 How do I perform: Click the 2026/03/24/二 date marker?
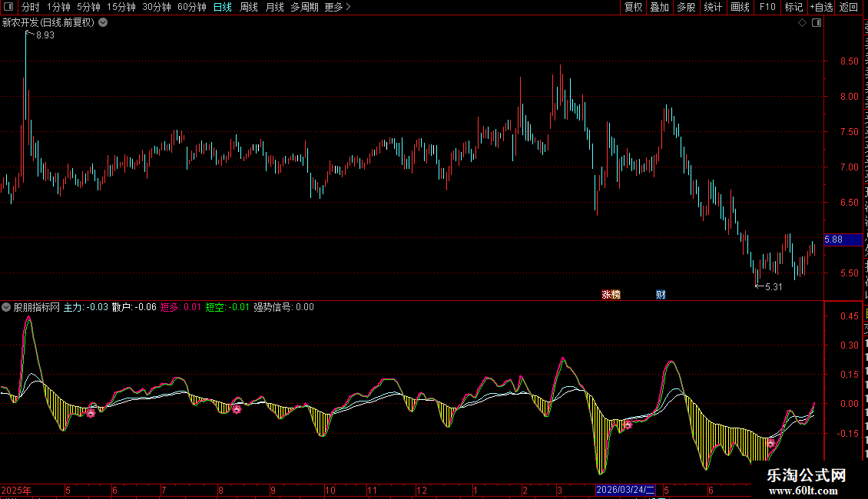click(625, 490)
